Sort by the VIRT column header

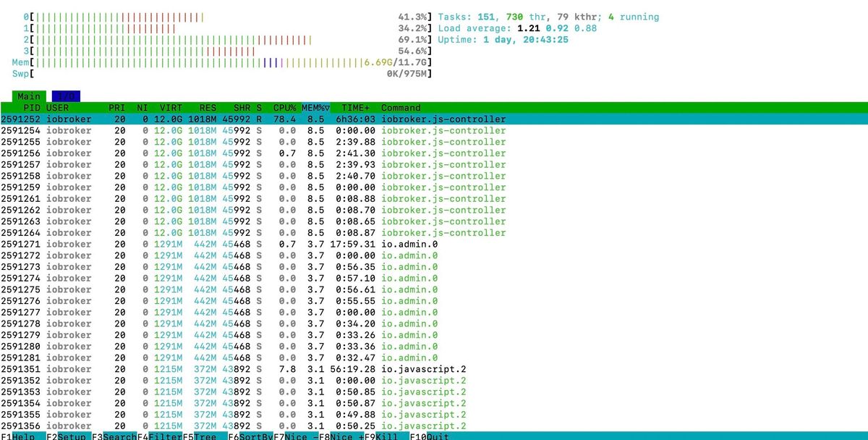point(171,108)
